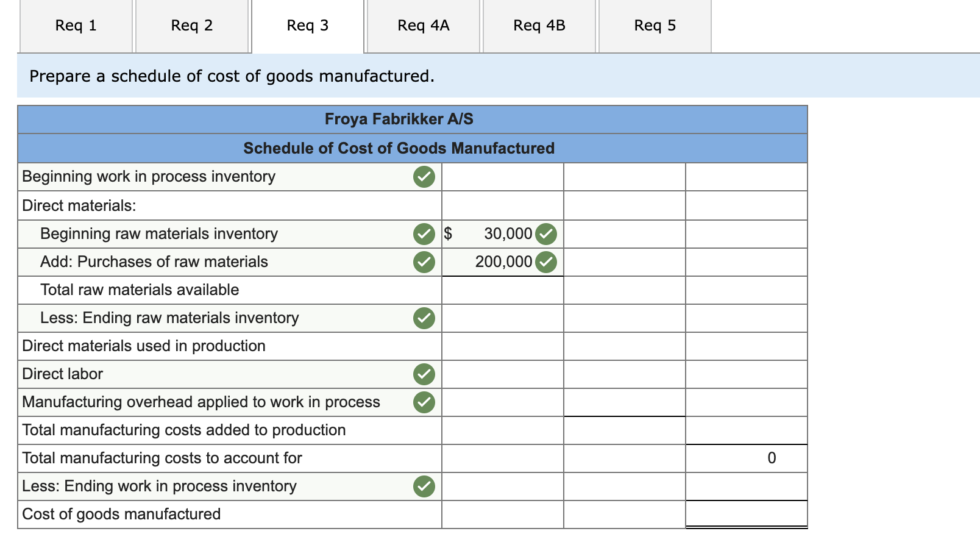Click the Prepare a schedule instruction text
The image size is (980, 534).
coord(232,76)
